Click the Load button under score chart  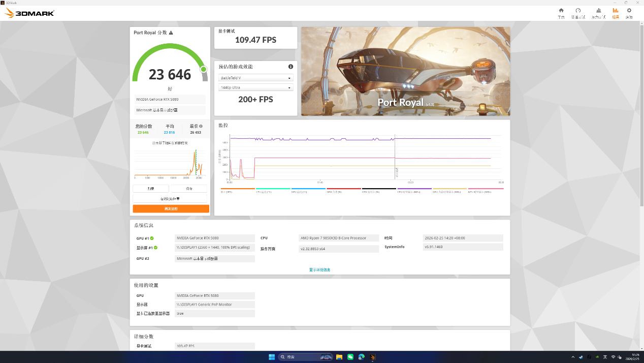tap(151, 189)
